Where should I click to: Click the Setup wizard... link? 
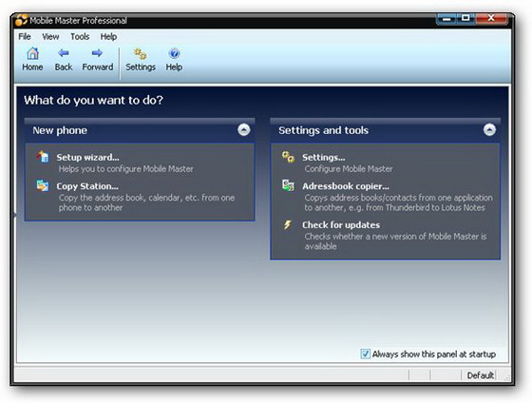[x=87, y=157]
